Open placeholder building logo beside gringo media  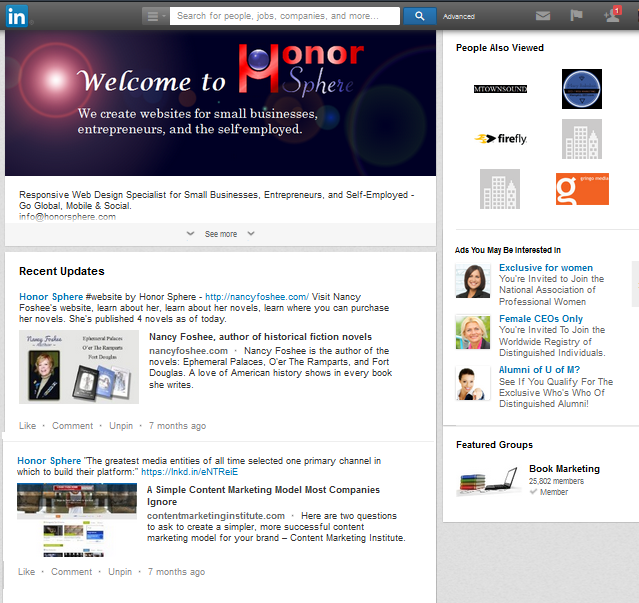(500, 189)
